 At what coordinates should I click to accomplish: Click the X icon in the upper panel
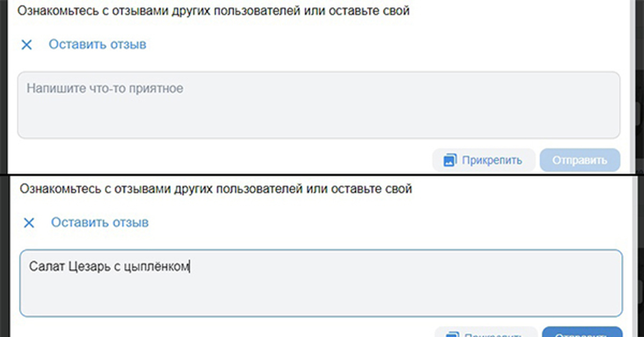click(26, 45)
